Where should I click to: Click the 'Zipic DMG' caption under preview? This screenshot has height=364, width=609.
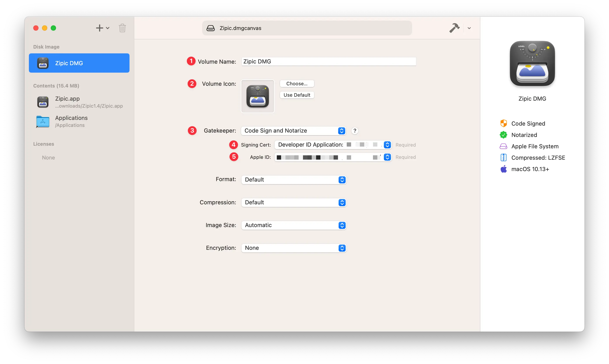[532, 99]
